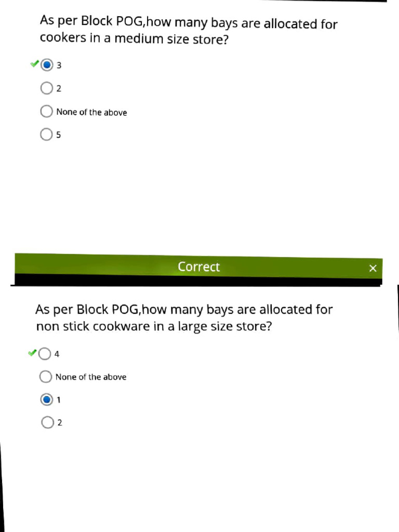399x532 pixels.
Task: Choose 'None of the above' radio for non stick cookware
Action: pyautogui.click(x=46, y=377)
